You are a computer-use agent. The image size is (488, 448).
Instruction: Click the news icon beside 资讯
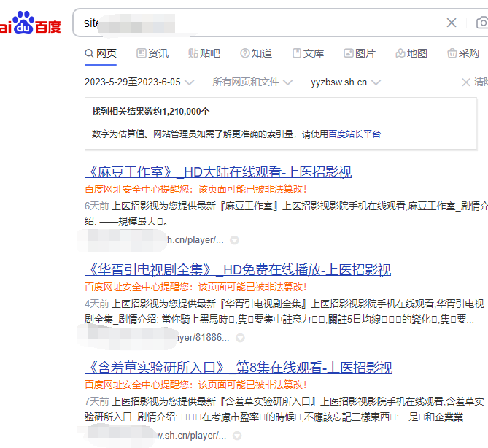(x=141, y=53)
